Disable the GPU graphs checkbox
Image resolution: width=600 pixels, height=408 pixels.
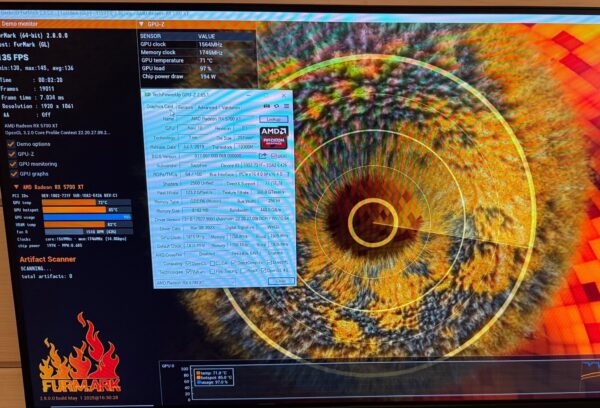tap(12, 173)
